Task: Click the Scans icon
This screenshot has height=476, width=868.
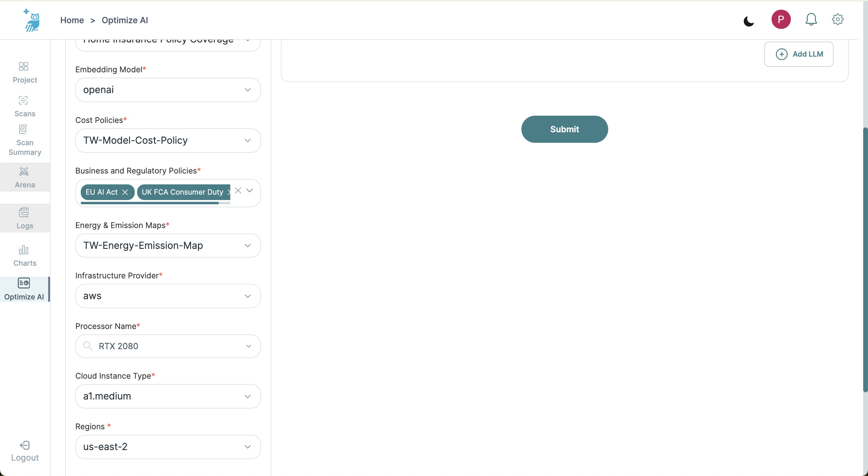Action: pyautogui.click(x=23, y=100)
